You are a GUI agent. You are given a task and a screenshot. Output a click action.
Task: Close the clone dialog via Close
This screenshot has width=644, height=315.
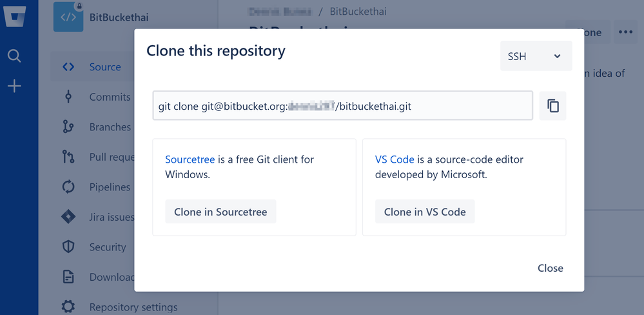click(551, 268)
